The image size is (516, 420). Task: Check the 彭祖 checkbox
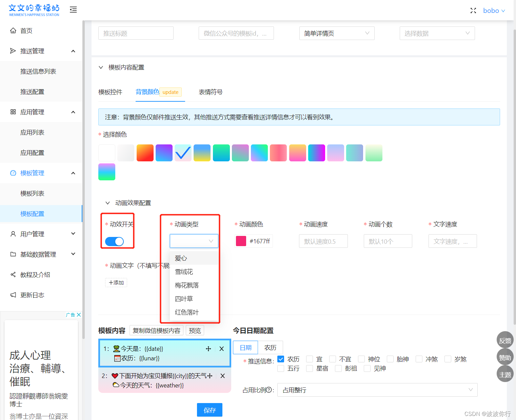pyautogui.click(x=338, y=368)
